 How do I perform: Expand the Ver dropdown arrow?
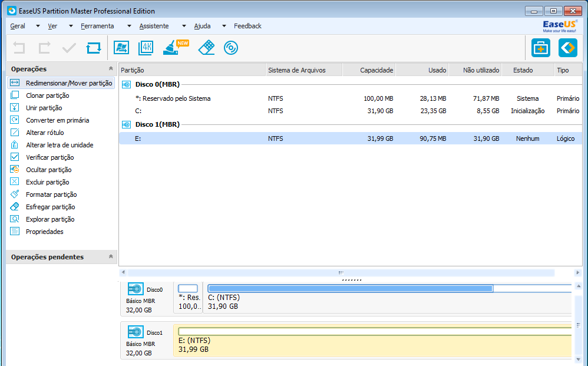click(x=71, y=26)
